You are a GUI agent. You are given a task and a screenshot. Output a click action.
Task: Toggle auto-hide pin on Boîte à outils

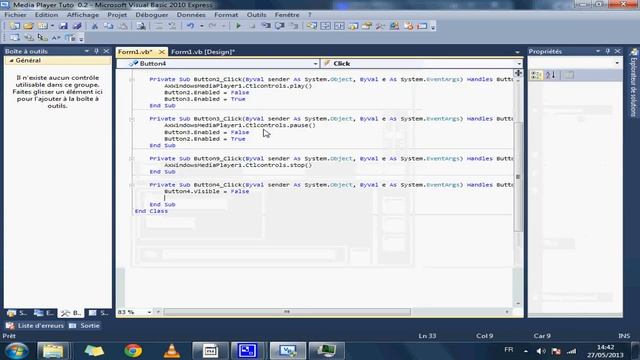[x=96, y=51]
